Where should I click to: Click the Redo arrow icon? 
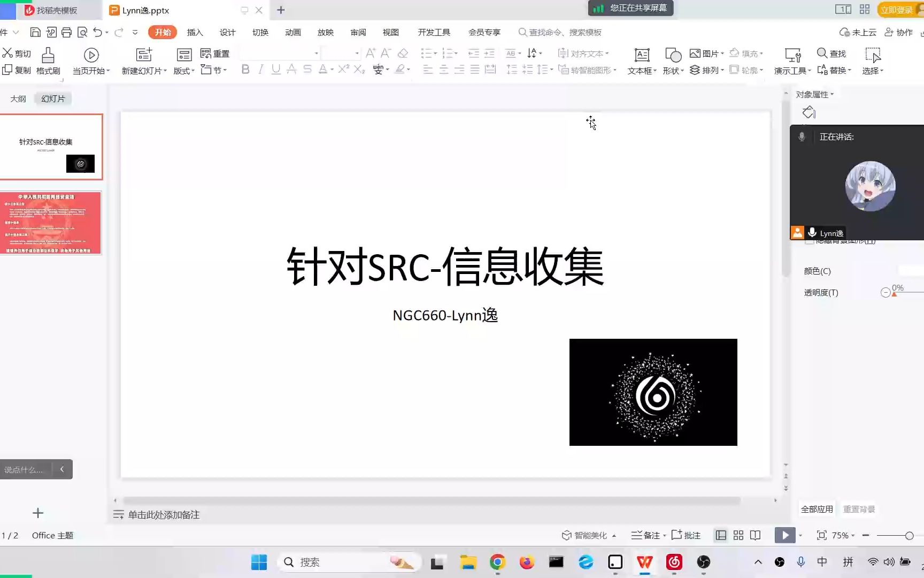(x=119, y=32)
